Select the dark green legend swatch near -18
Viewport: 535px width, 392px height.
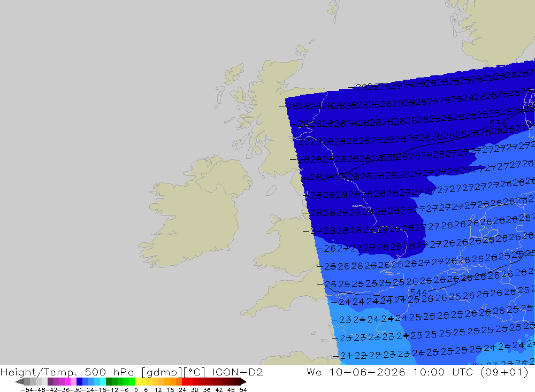tap(109, 381)
